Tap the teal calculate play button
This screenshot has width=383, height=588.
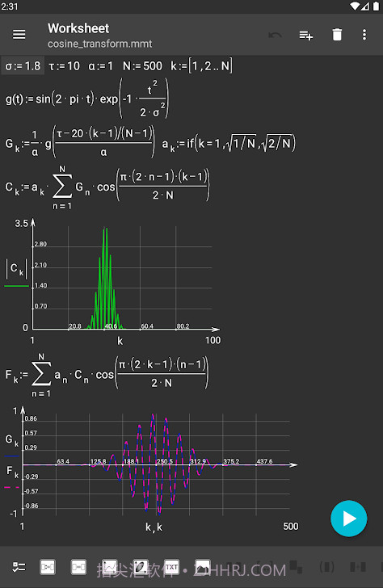[x=349, y=519]
